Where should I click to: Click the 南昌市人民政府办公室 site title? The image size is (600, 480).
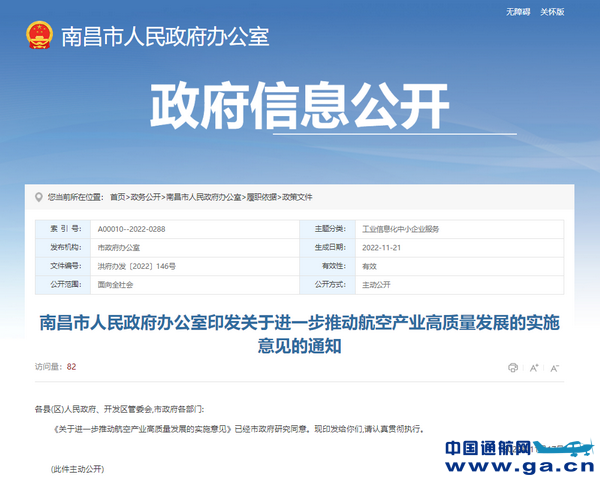click(x=165, y=38)
